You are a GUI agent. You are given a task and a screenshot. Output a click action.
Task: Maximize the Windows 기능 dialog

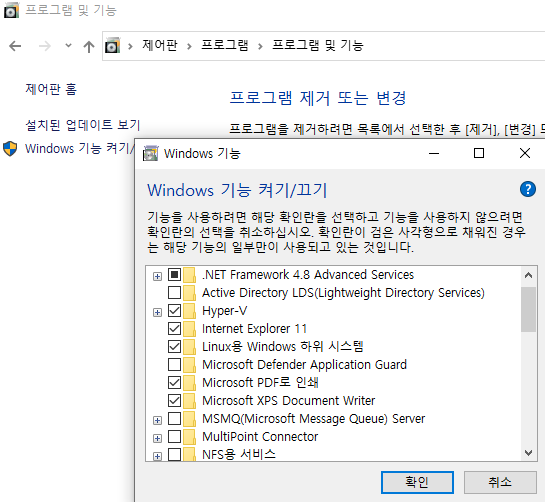coord(479,153)
